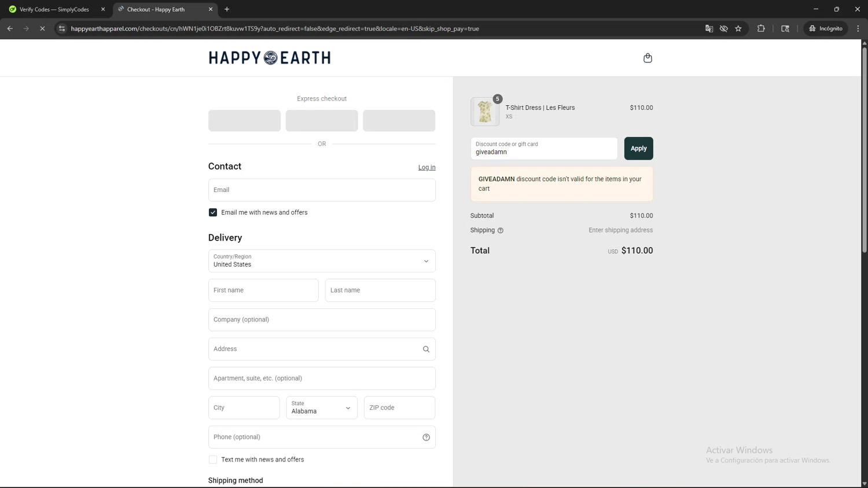
Task: Go forward in browser history
Action: pyautogui.click(x=26, y=28)
